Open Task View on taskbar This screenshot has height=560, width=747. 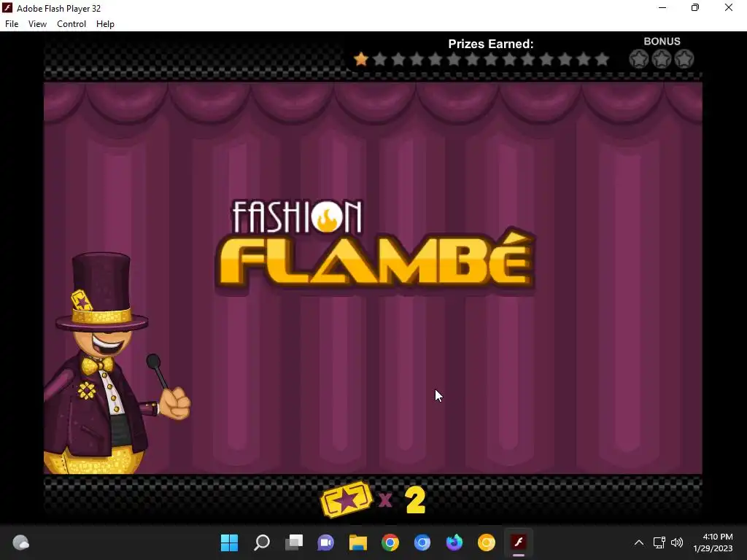click(x=294, y=542)
